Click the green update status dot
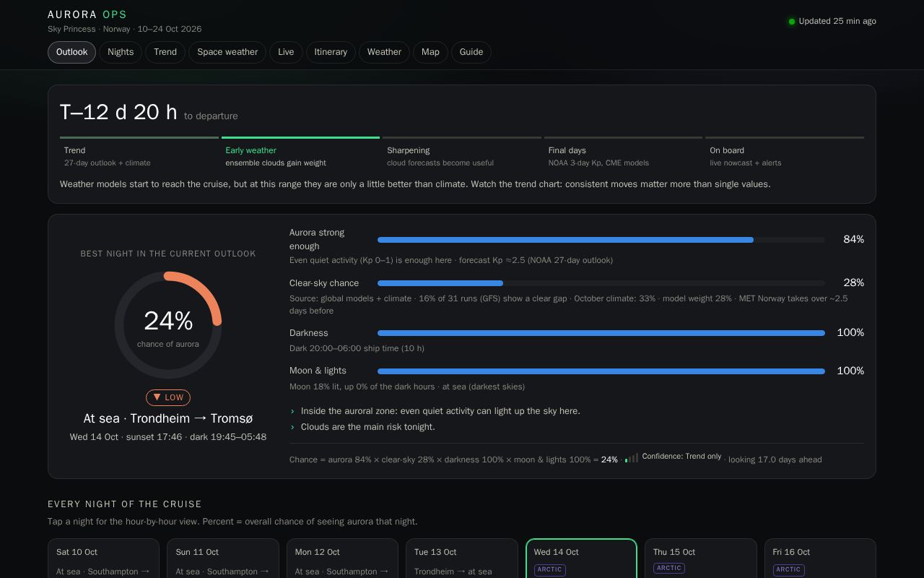The width and height of the screenshot is (924, 578). (x=791, y=22)
